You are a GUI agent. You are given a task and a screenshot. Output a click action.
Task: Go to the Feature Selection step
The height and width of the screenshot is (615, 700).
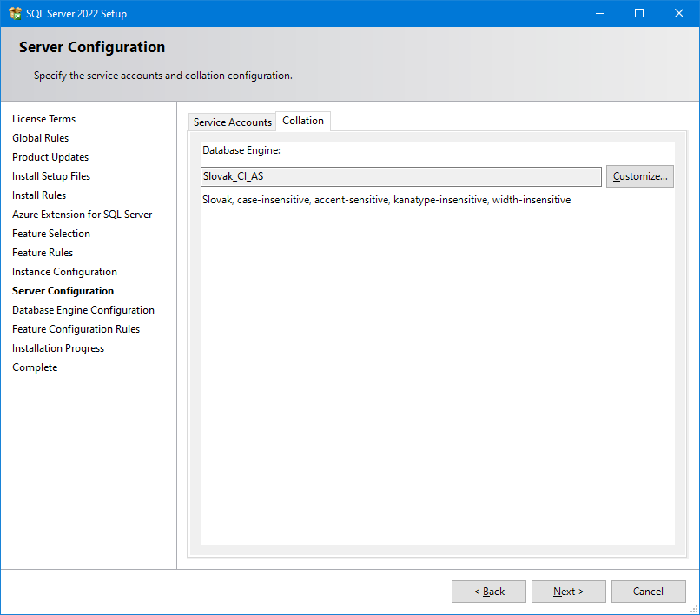point(51,234)
